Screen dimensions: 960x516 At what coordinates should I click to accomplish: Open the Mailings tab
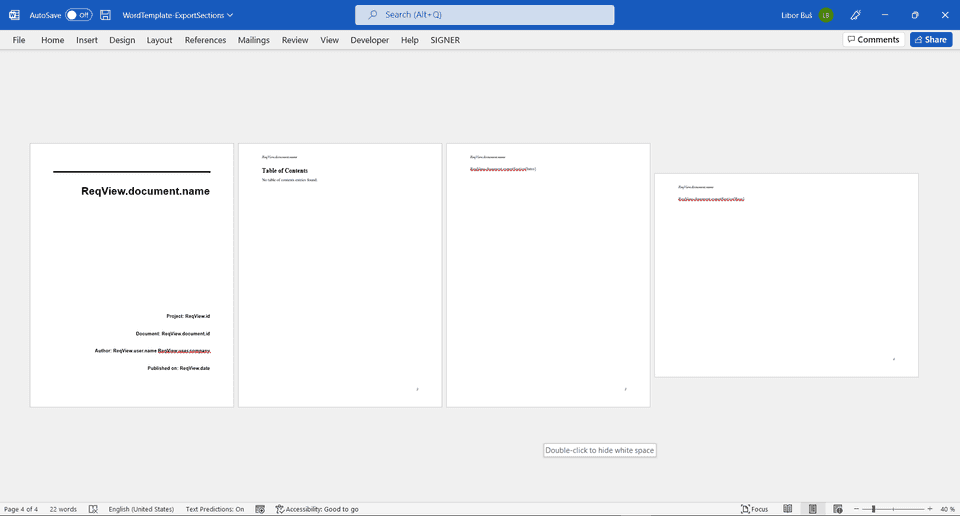[x=253, y=40]
